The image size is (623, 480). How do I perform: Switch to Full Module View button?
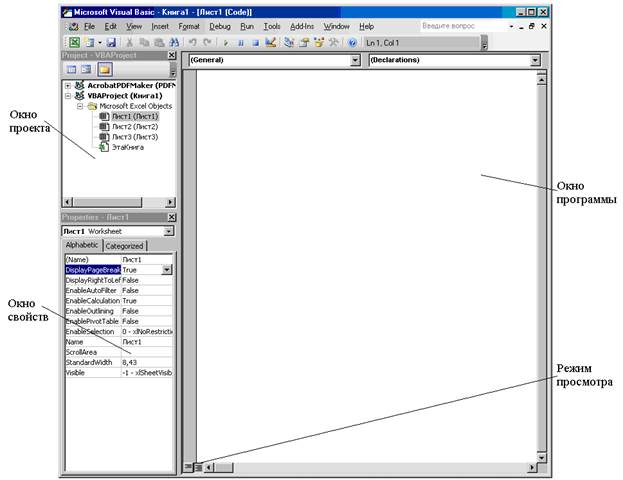[198, 467]
